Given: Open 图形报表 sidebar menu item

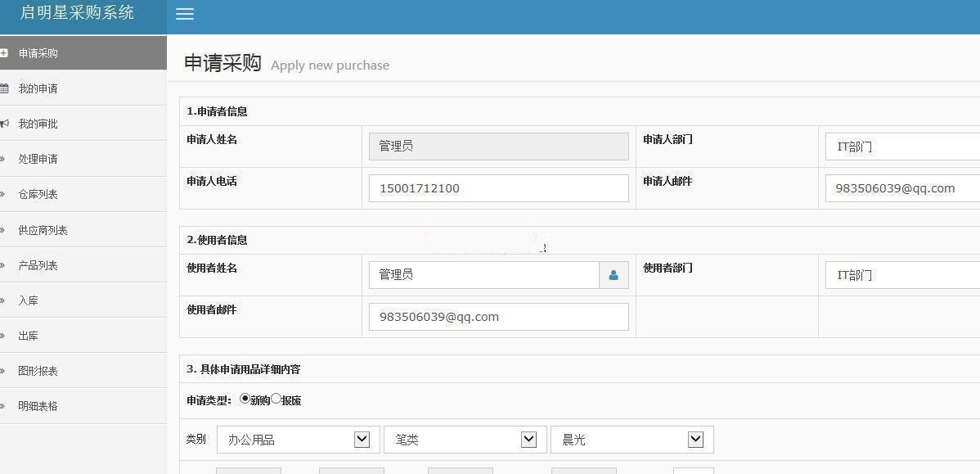Looking at the screenshot, I should 38,371.
